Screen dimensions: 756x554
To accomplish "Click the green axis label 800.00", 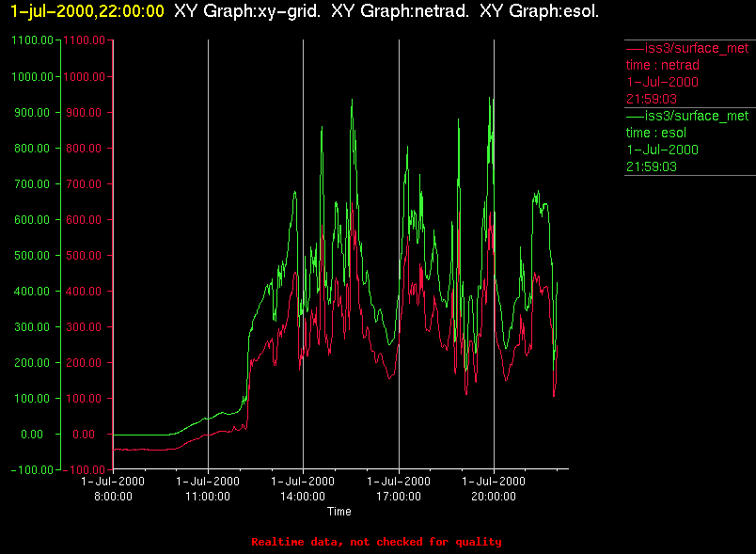I will tap(32, 148).
